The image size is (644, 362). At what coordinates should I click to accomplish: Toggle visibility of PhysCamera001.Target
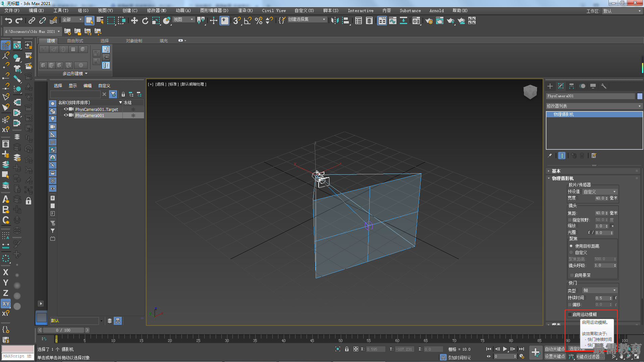(66, 109)
